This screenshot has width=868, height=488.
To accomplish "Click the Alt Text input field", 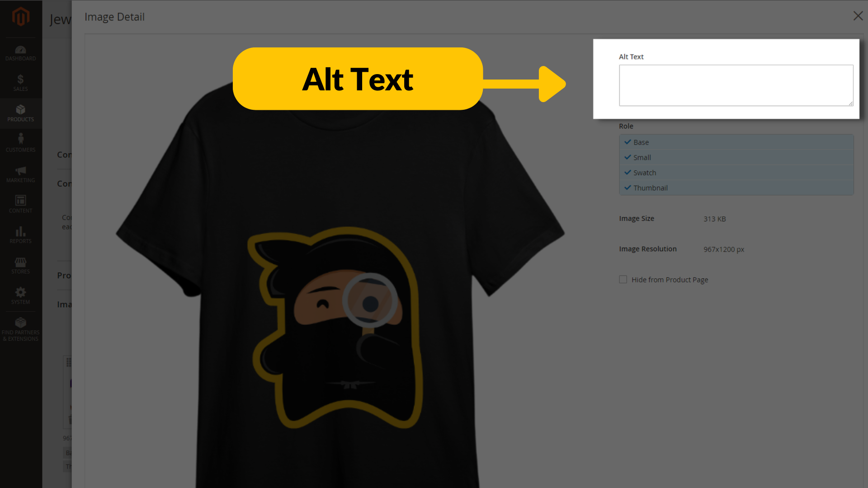I will coord(736,85).
